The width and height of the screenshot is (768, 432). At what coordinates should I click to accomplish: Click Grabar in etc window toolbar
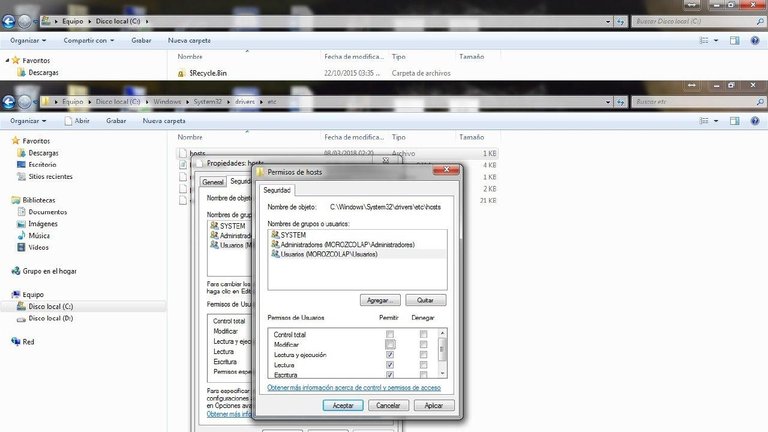click(116, 120)
